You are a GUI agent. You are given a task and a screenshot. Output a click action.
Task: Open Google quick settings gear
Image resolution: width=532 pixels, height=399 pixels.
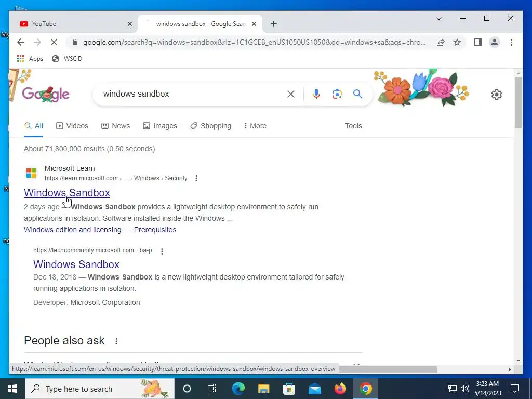tap(496, 95)
